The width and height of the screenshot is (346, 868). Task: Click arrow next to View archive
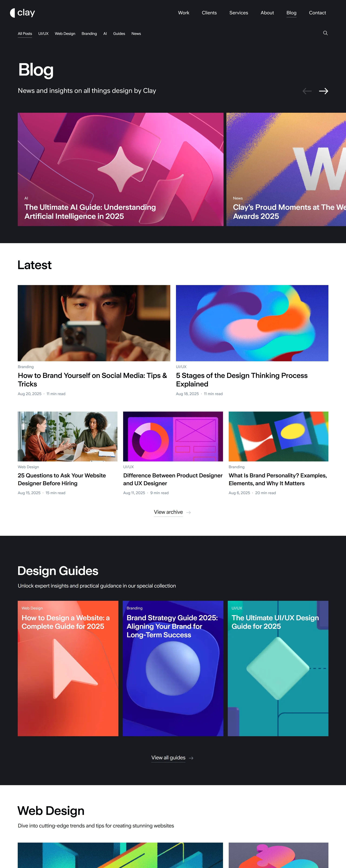point(189,513)
